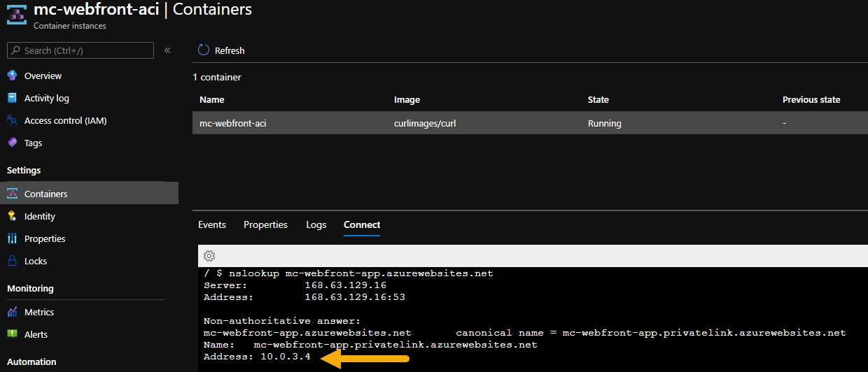Click the Refresh circular arrow icon
Viewport: 868px width, 372px height.
(x=204, y=50)
